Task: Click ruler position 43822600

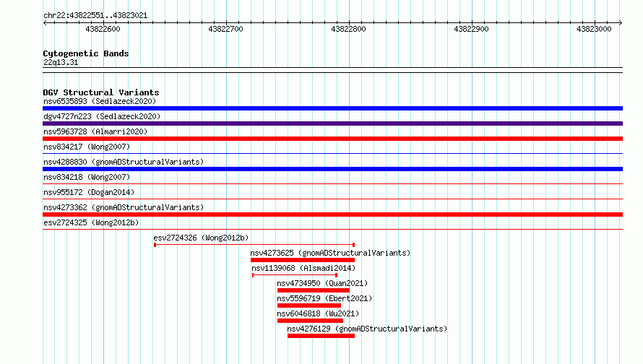Action: (x=103, y=29)
